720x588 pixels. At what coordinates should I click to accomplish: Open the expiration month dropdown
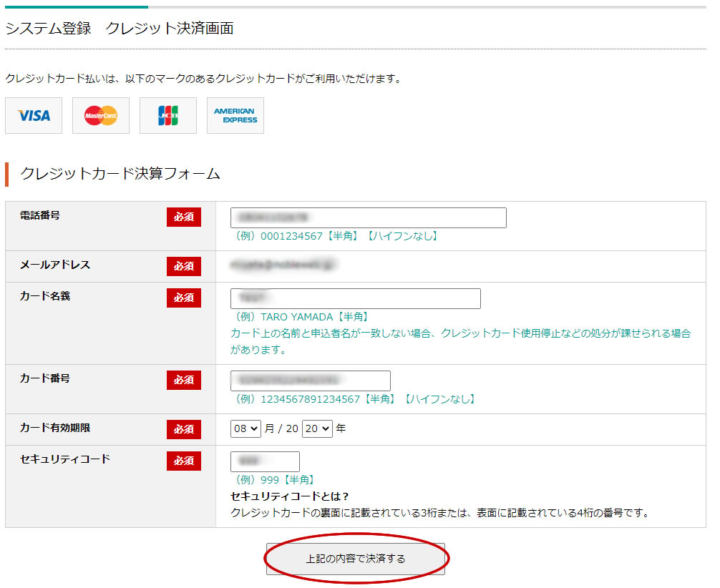point(245,428)
